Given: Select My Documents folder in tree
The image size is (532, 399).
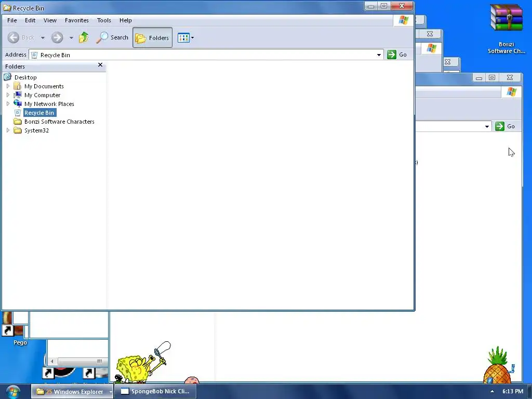Looking at the screenshot, I should coord(44,86).
